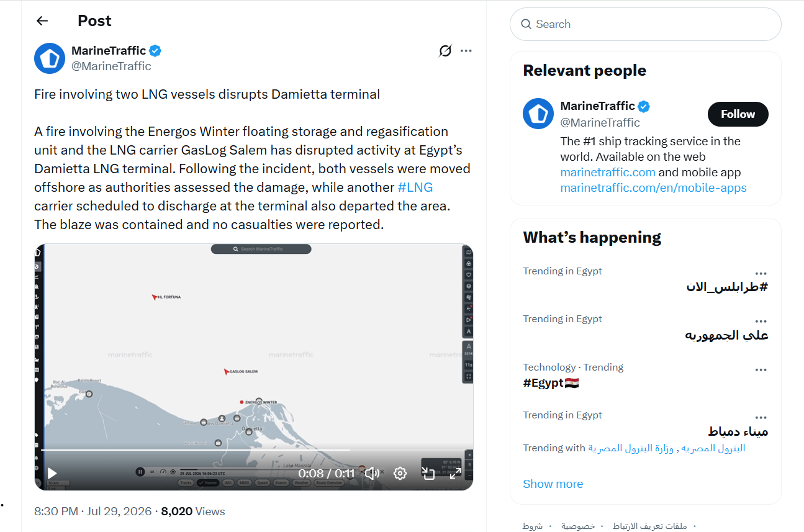Open the #LNG hashtag link
This screenshot has height=532, width=804.
point(415,187)
